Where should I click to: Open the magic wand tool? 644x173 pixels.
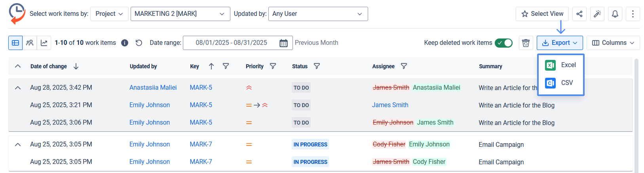pyautogui.click(x=597, y=14)
